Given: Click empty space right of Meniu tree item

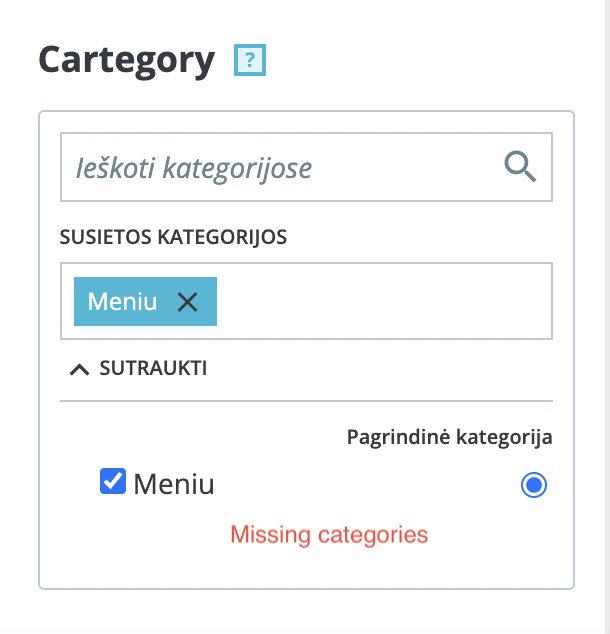Looking at the screenshot, I should tap(364, 484).
